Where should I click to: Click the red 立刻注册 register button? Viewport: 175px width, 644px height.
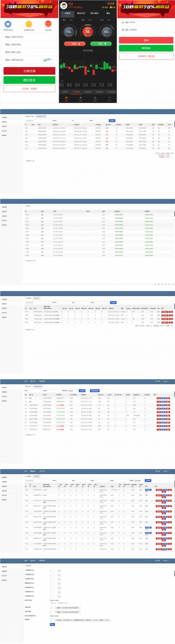point(29,71)
